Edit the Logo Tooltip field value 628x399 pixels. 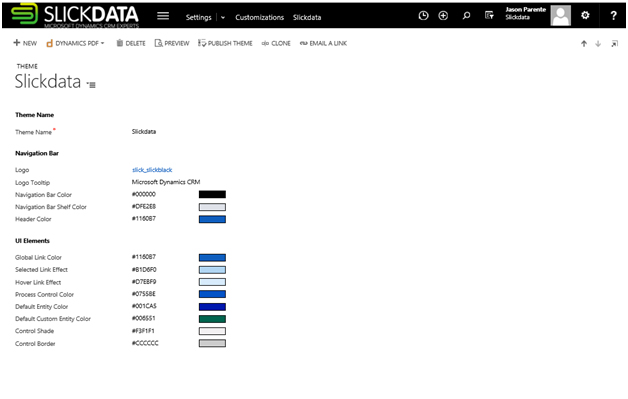click(166, 182)
